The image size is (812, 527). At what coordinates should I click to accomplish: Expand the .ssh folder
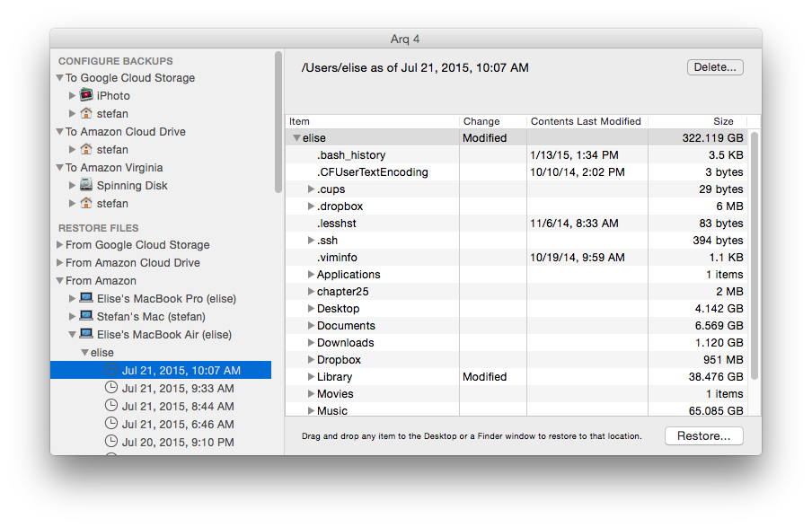[x=311, y=241]
